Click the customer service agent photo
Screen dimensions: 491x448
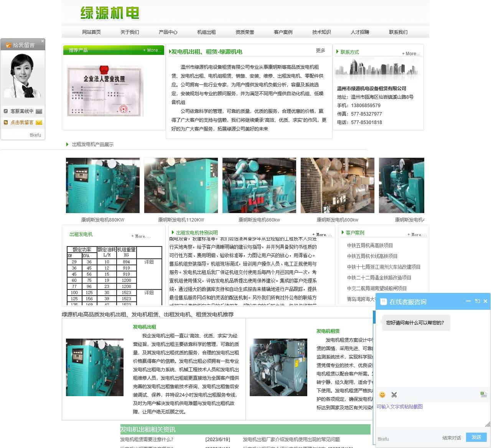pos(23,76)
